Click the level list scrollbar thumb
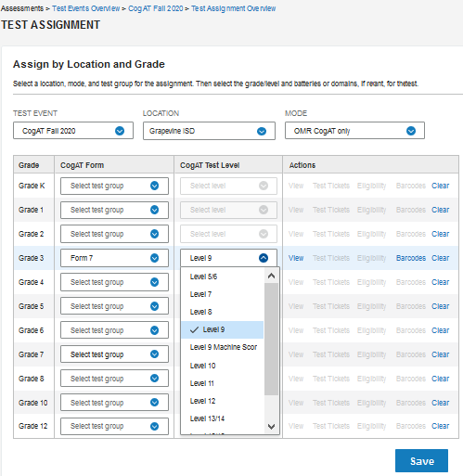463x476 pixels. pyautogui.click(x=271, y=339)
